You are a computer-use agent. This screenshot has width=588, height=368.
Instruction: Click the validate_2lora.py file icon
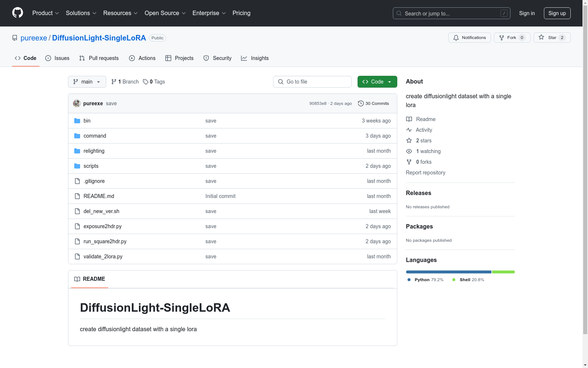[77, 256]
